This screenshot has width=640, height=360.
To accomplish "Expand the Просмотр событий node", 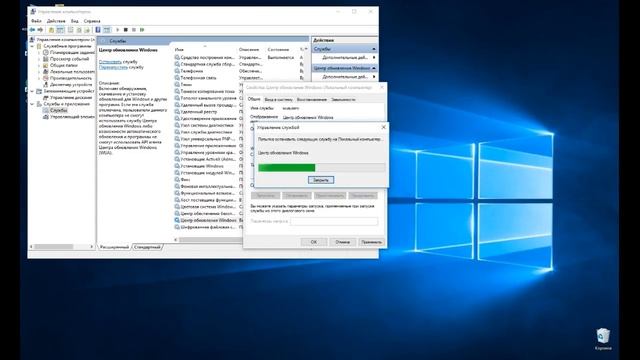I will (39, 59).
